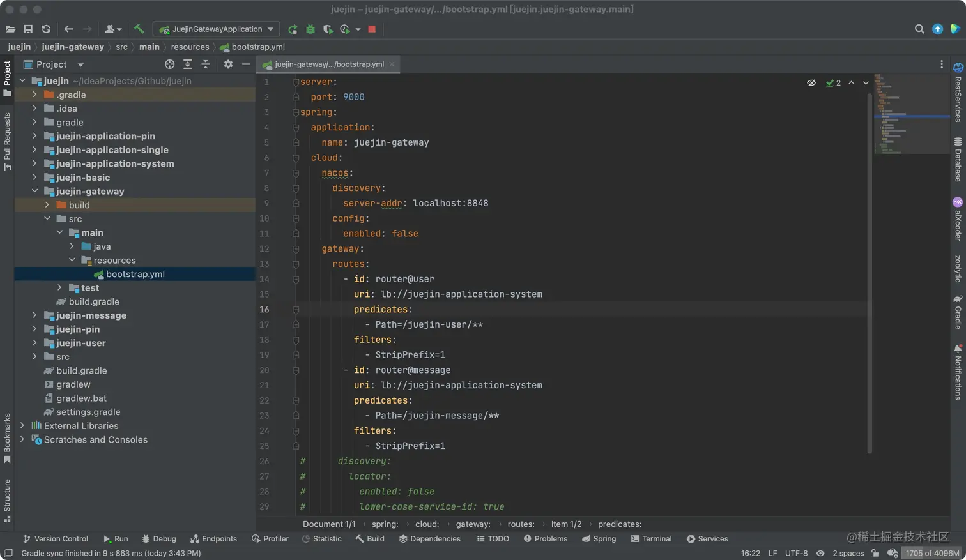Open the Version Control tool tab

pyautogui.click(x=56, y=539)
